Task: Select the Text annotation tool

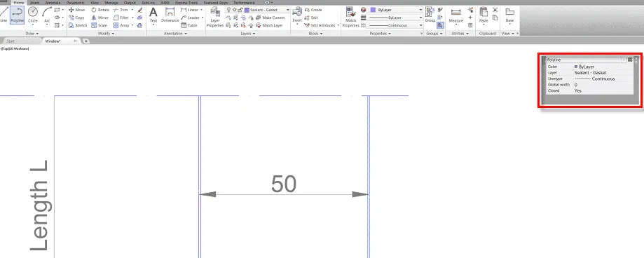Action: (153, 15)
